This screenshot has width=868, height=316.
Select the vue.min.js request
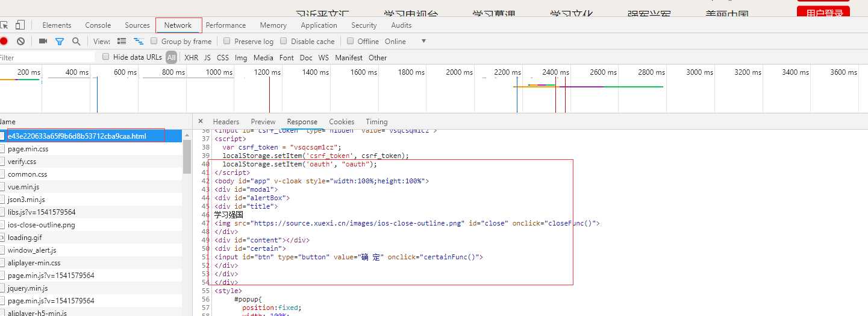(91, 187)
